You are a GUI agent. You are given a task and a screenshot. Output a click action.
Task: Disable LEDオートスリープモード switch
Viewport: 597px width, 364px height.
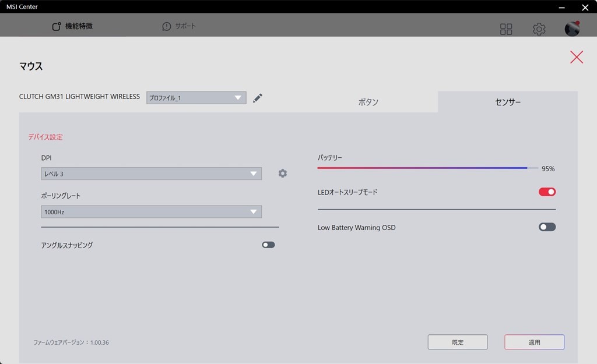[547, 192]
